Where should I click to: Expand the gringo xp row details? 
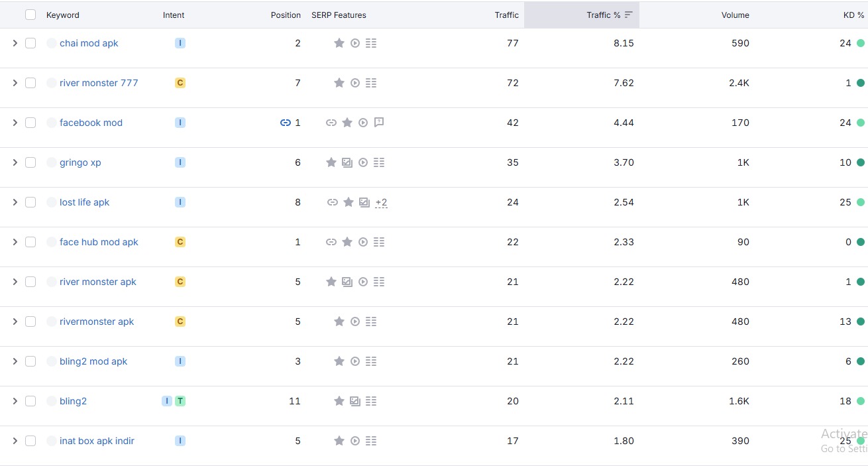[15, 162]
